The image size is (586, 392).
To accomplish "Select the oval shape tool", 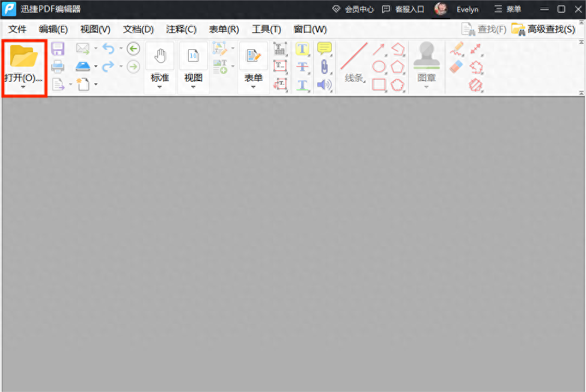I will coord(379,67).
